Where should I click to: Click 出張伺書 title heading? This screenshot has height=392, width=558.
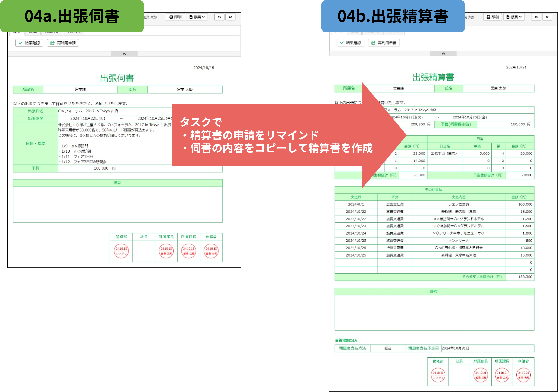(x=117, y=78)
